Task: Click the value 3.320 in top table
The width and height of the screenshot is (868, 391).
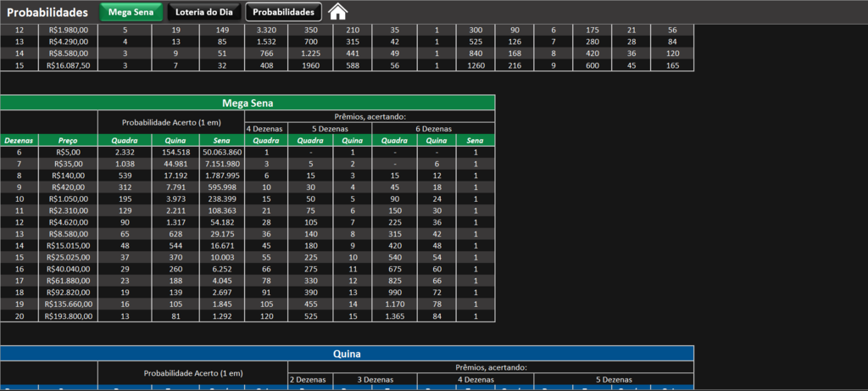Action: (x=266, y=30)
